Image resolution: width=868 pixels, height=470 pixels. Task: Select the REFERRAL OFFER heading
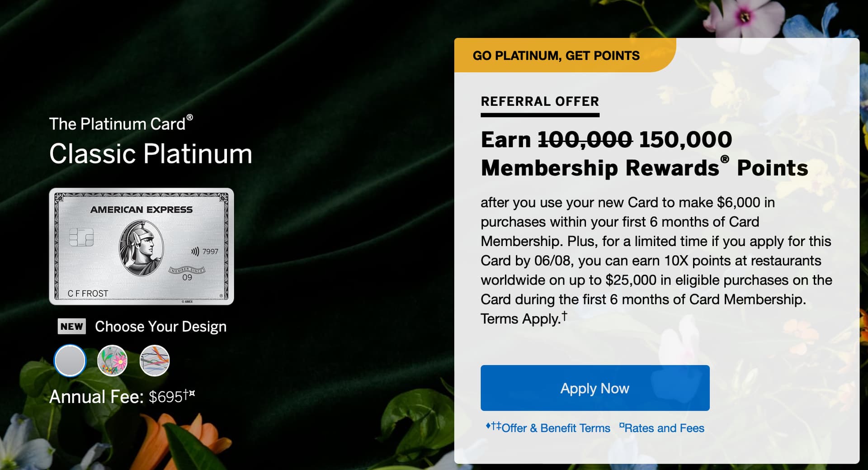(540, 101)
